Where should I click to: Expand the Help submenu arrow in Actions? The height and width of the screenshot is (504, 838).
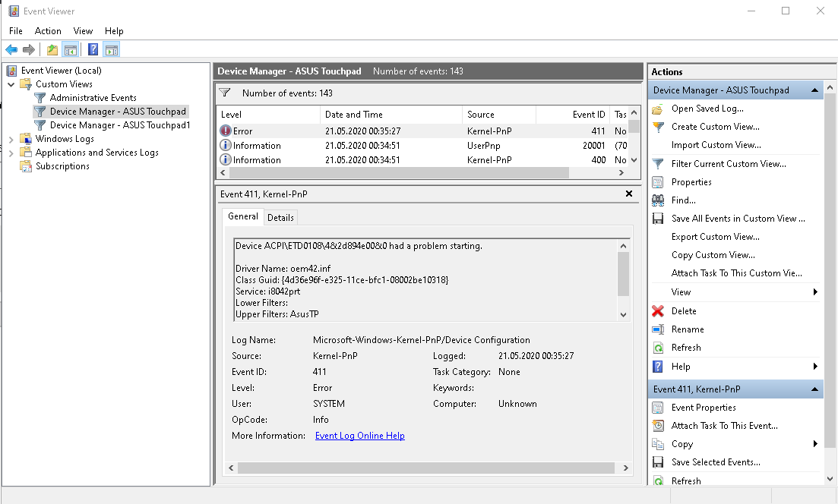815,367
